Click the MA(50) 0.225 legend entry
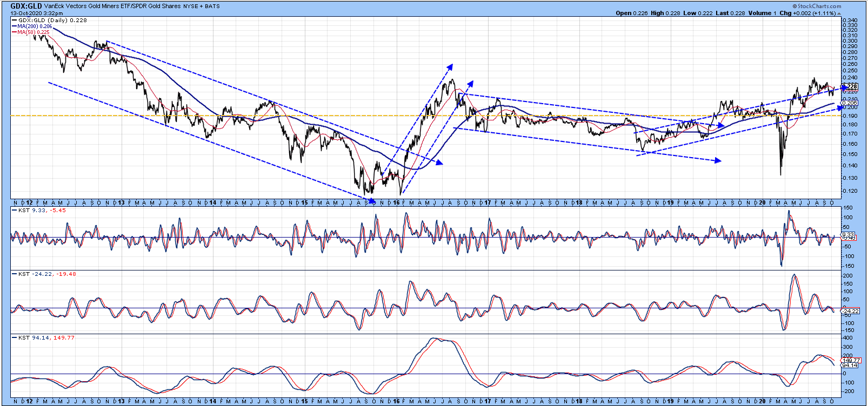This screenshot has height=406, width=868. click(x=31, y=32)
